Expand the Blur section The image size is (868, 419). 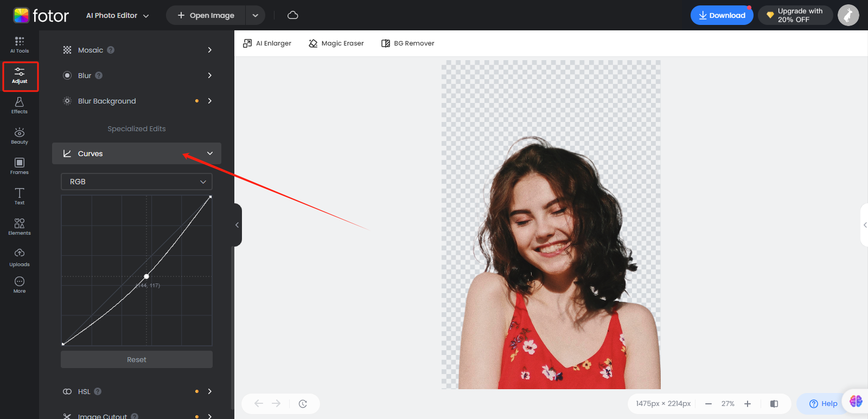(x=137, y=75)
